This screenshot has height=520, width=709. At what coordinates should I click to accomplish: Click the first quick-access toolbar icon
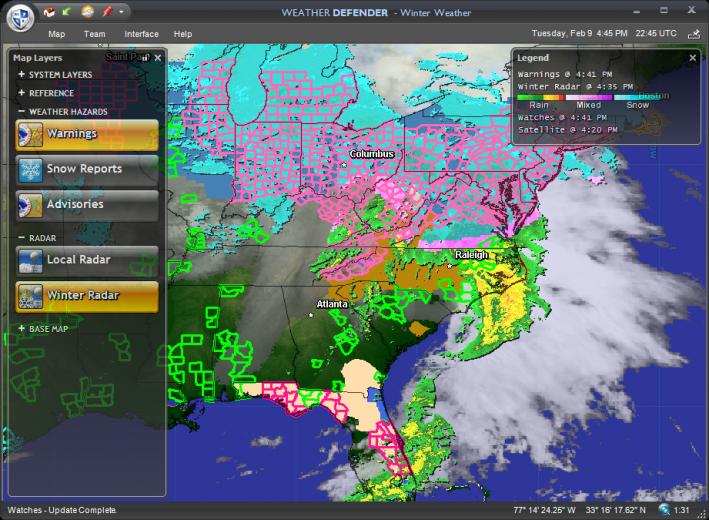[x=50, y=12]
